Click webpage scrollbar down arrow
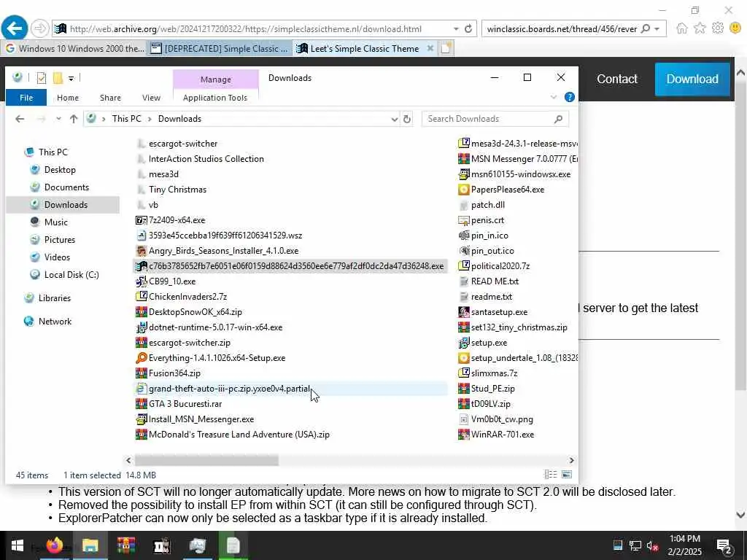This screenshot has width=747, height=560. (740, 515)
